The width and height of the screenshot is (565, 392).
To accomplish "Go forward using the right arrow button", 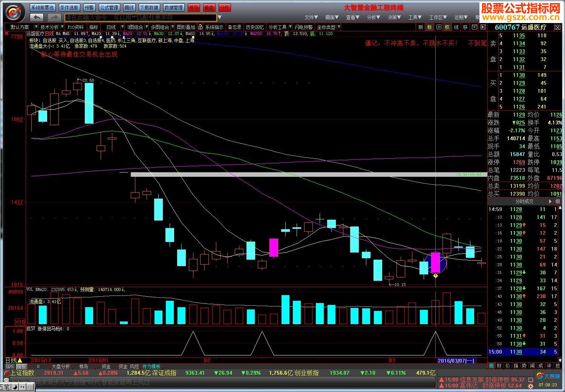I will pyautogui.click(x=54, y=17).
